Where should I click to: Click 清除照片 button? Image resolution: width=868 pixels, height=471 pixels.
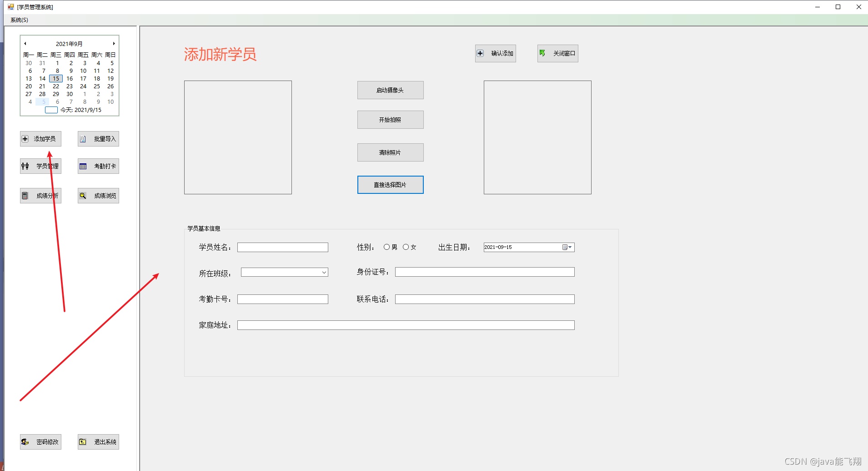[390, 152]
